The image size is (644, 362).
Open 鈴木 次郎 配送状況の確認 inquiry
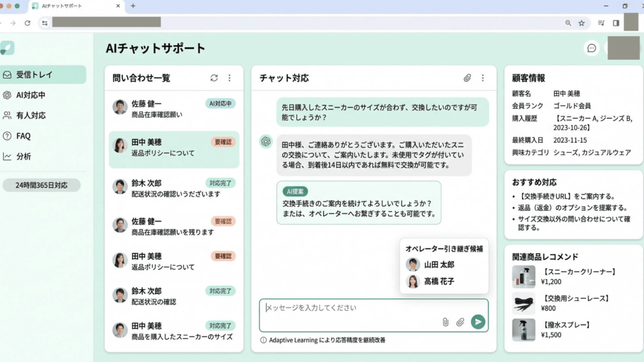[174, 296]
